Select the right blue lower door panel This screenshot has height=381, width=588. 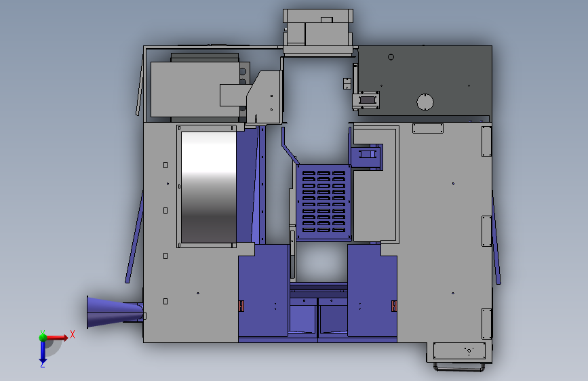[372, 291]
